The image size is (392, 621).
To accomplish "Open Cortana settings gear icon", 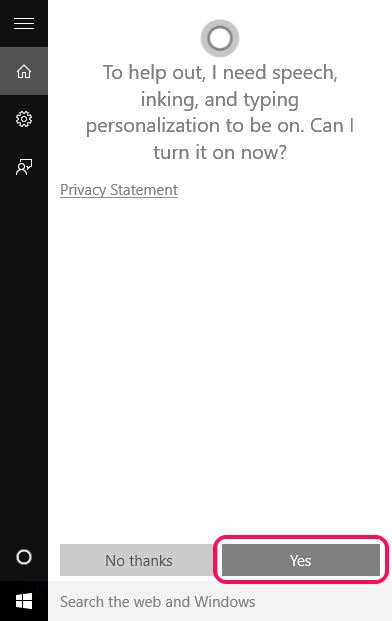I will pos(24,119).
